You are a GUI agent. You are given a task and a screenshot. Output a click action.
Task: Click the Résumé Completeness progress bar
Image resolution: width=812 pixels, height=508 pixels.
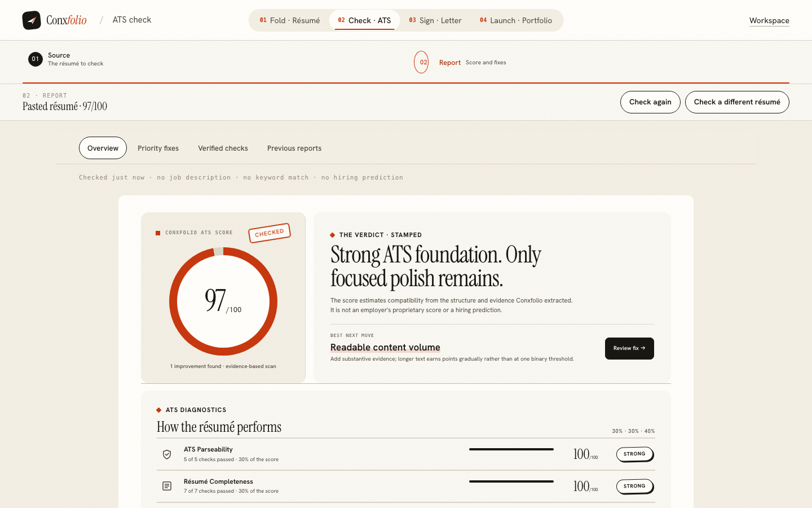(511, 481)
